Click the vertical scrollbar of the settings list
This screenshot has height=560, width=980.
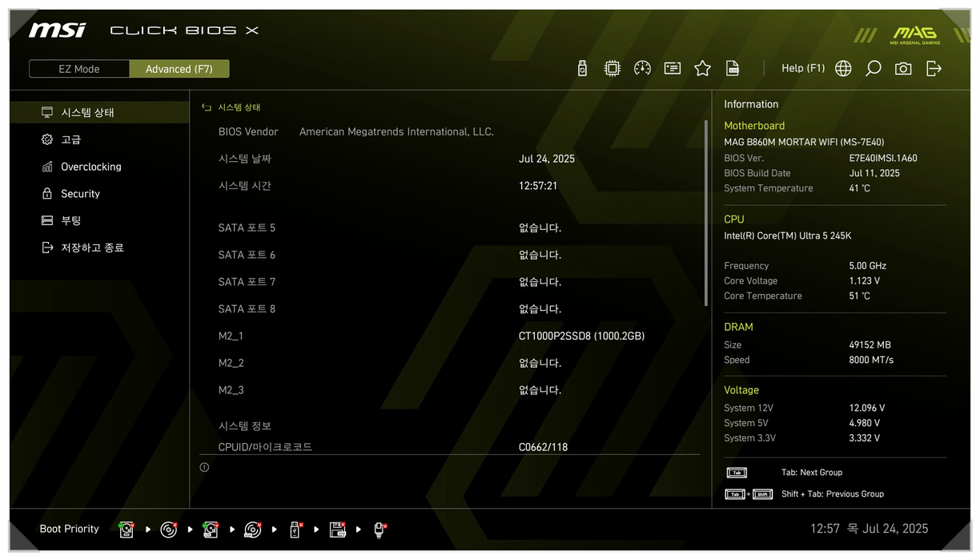(705, 213)
